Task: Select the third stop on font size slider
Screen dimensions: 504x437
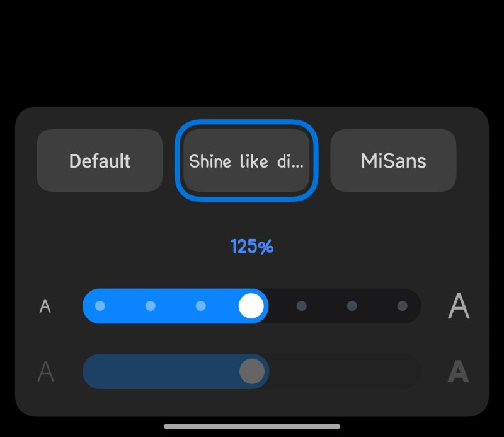Action: click(200, 306)
